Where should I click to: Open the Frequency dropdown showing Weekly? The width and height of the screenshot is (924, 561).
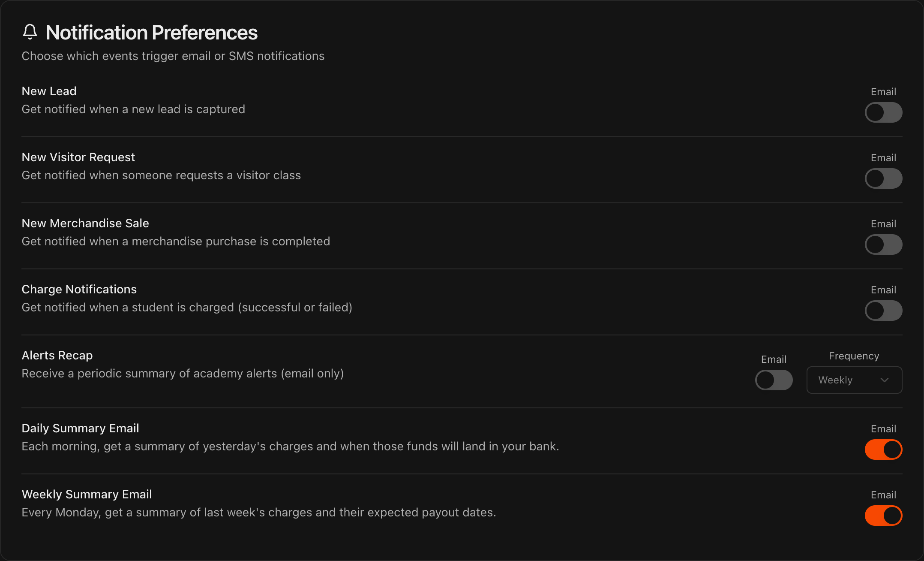click(x=854, y=380)
